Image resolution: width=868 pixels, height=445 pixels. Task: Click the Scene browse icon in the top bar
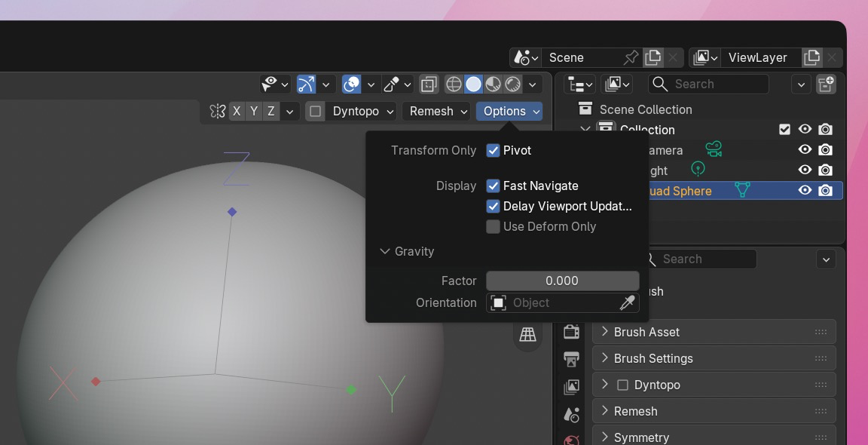click(526, 57)
